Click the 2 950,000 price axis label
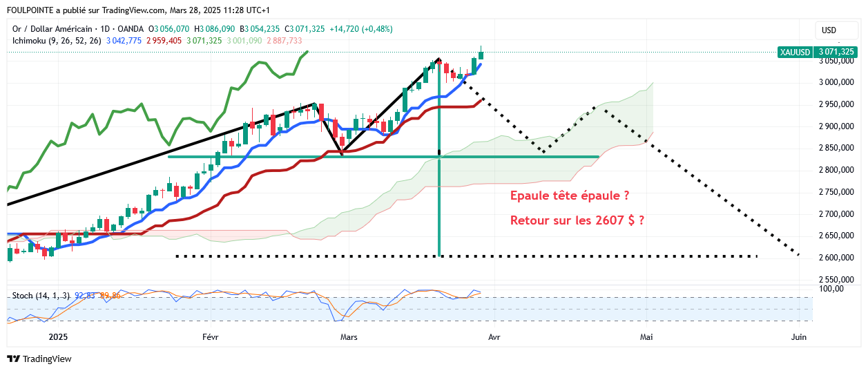The height and width of the screenshot is (371, 868). coord(838,104)
